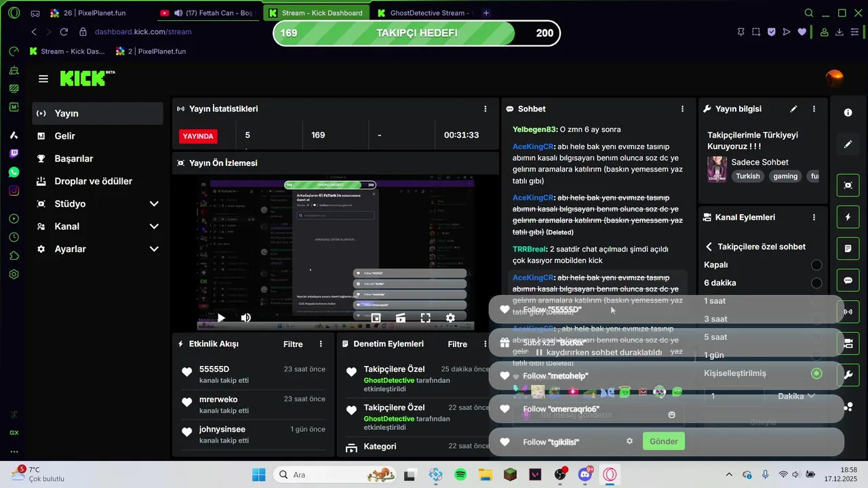
Task: Open Instagram in the Opera sidebar
Action: pos(14,190)
